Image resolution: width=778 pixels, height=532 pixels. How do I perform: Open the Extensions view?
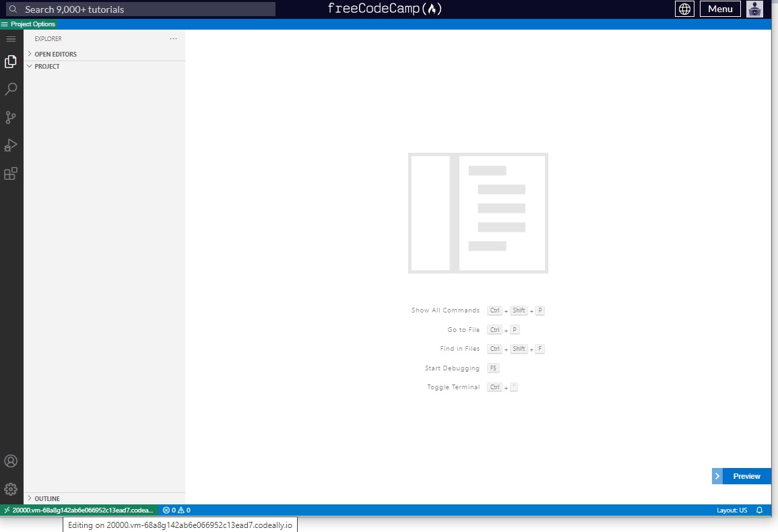tap(10, 173)
